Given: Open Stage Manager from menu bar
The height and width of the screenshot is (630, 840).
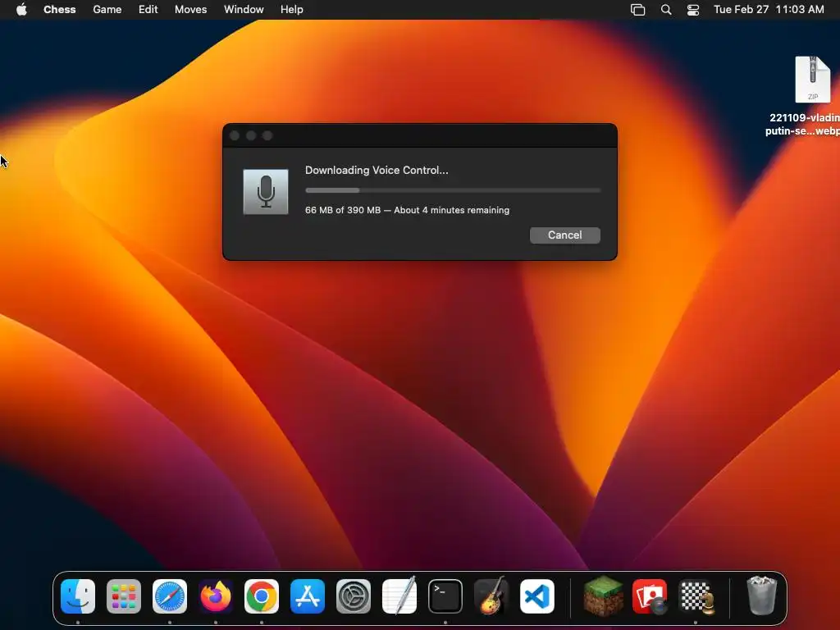Looking at the screenshot, I should [637, 10].
